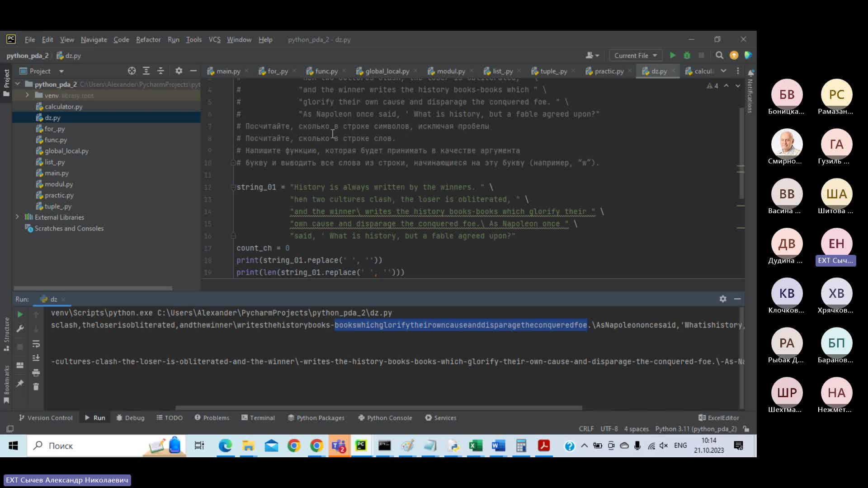Start debugging with the bug icon in toolbar
The height and width of the screenshot is (488, 868).
pos(687,55)
